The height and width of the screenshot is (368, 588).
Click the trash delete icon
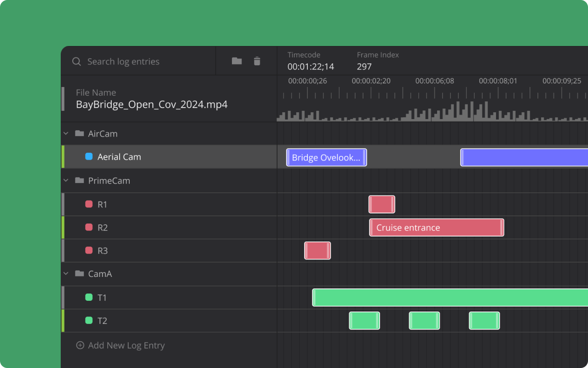[x=257, y=61]
